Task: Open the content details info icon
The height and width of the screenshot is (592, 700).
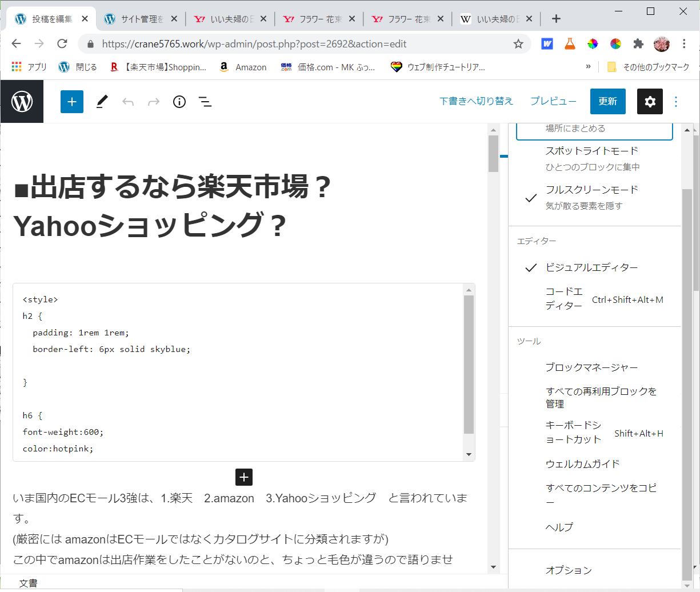Action: (179, 102)
